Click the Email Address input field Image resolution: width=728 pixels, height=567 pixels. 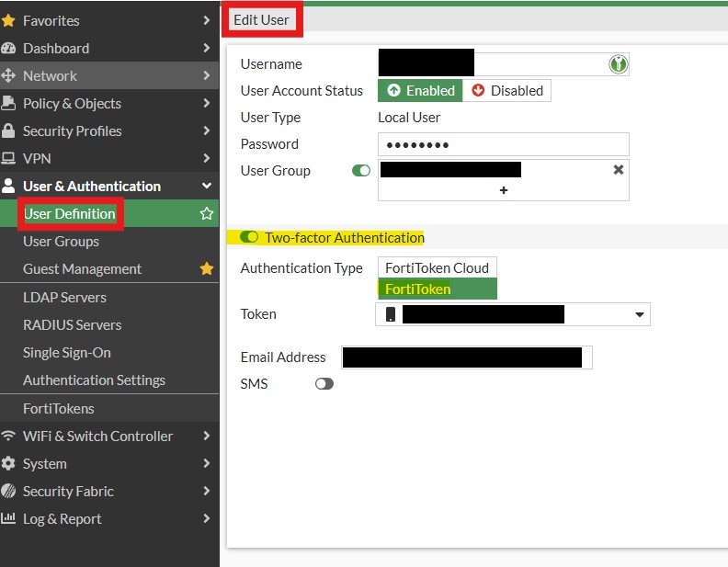tap(467, 357)
